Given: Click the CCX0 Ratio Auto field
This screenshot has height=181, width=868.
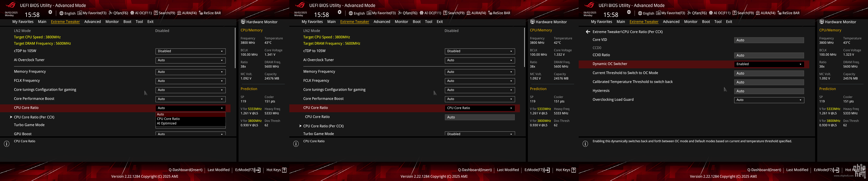Looking at the screenshot, I should (x=769, y=55).
